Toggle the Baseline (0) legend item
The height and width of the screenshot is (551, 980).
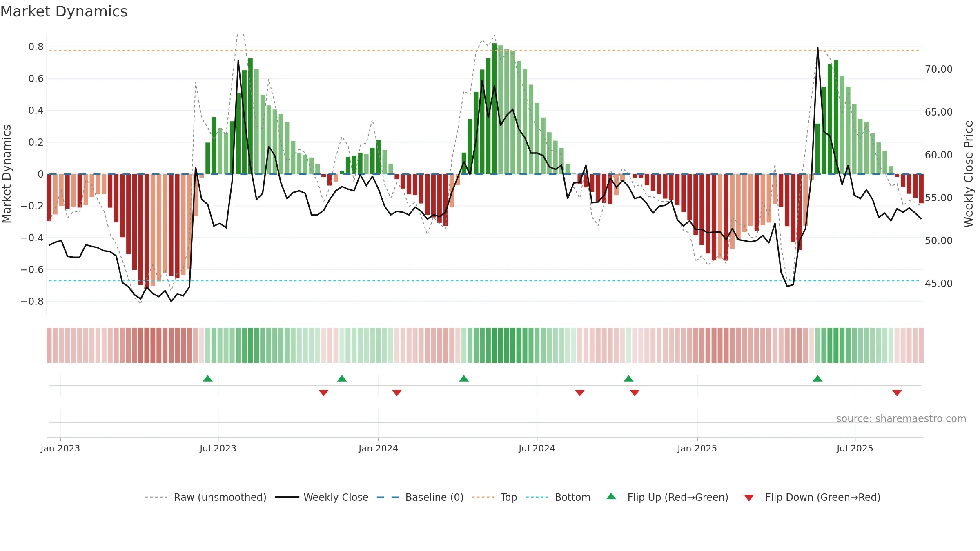tap(420, 497)
